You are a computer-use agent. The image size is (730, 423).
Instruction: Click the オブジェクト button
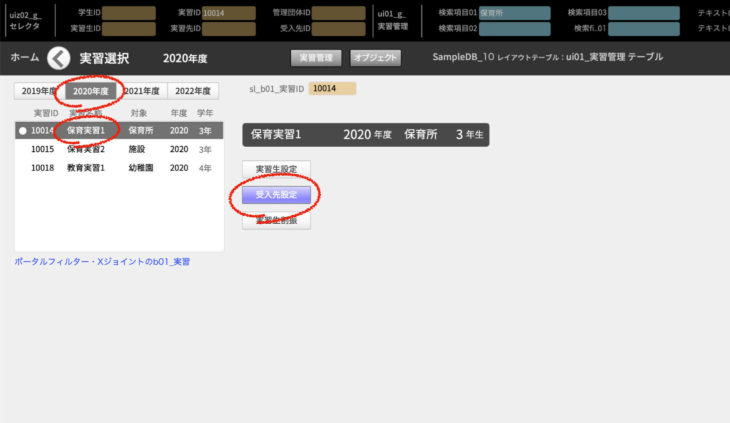(x=376, y=58)
